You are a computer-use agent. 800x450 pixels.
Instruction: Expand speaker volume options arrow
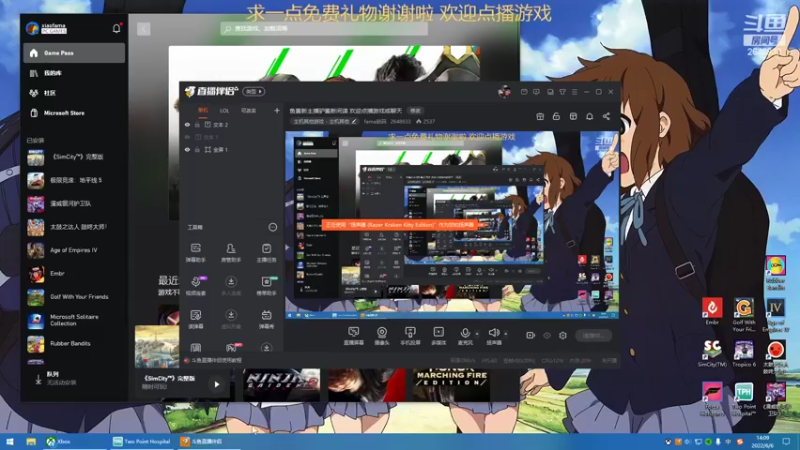pos(506,334)
